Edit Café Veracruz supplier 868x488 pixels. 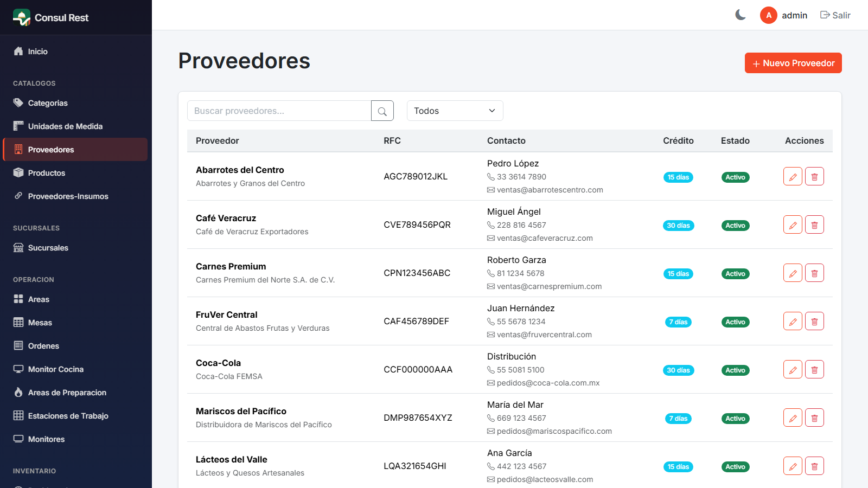793,224
